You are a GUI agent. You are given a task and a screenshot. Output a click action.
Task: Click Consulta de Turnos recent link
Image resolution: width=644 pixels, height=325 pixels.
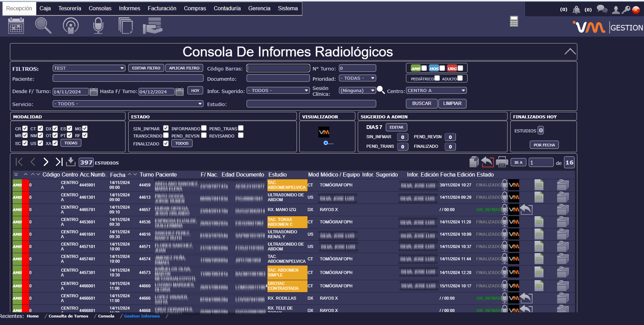(x=68, y=316)
